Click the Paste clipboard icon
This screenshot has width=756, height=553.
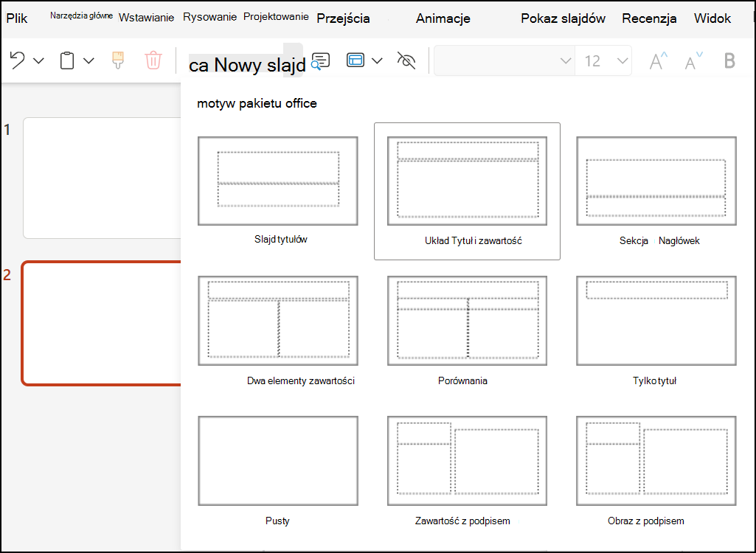click(x=67, y=60)
